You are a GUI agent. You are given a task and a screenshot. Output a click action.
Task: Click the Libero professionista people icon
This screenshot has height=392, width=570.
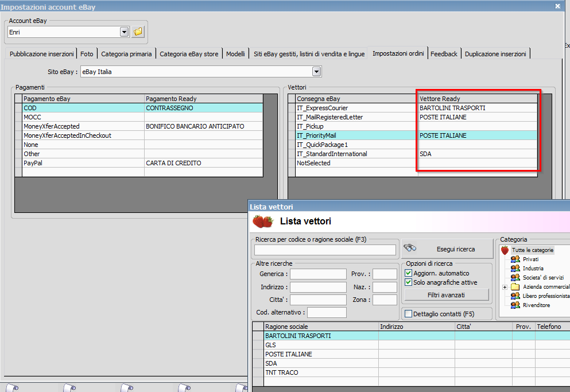(x=515, y=296)
